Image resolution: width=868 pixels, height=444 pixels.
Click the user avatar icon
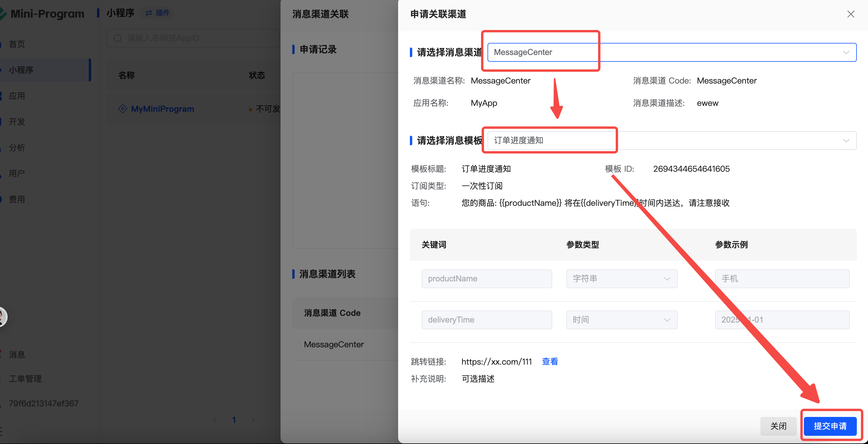click(2, 317)
